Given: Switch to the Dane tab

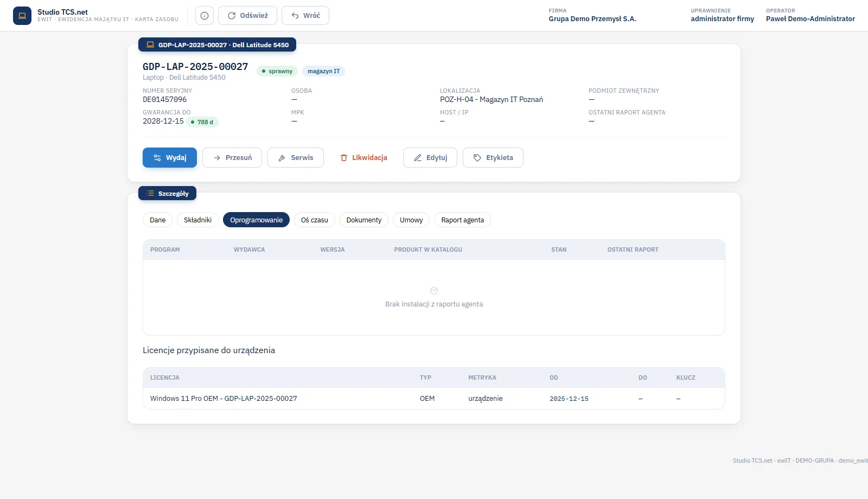Looking at the screenshot, I should pyautogui.click(x=158, y=220).
